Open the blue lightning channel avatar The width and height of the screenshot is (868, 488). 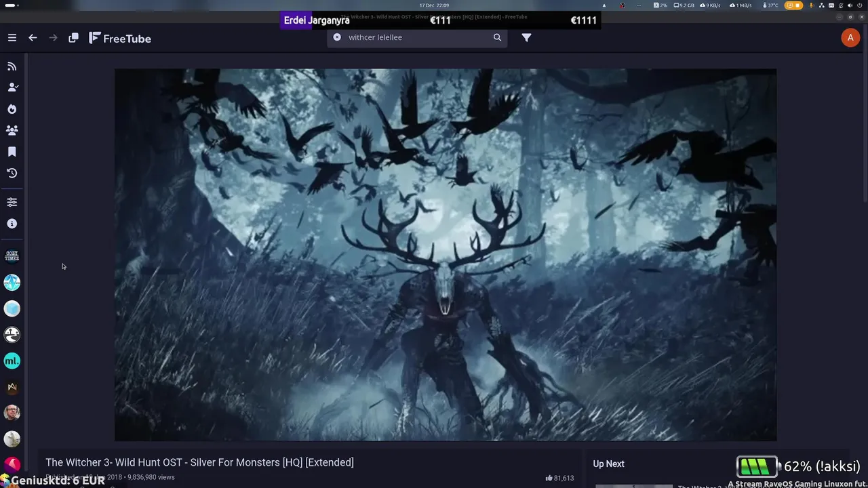point(12,283)
